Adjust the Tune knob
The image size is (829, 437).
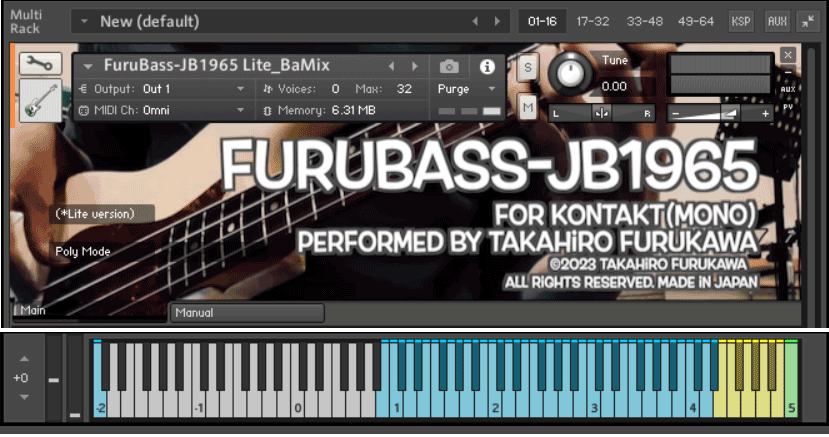pos(570,73)
